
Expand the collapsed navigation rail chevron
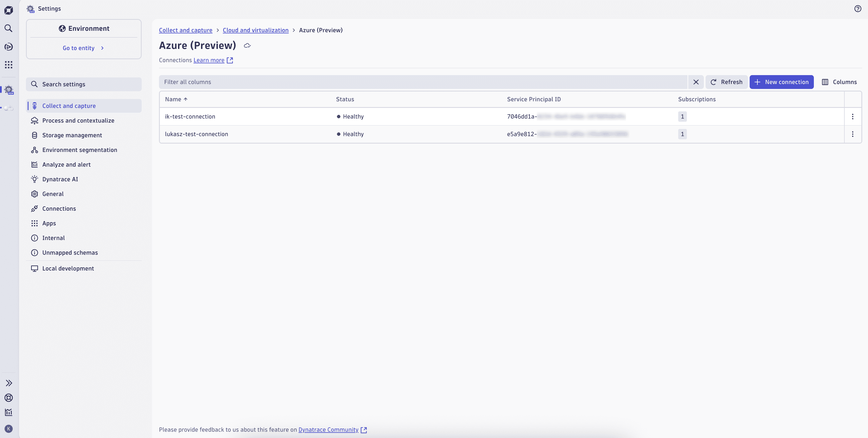pyautogui.click(x=8, y=383)
